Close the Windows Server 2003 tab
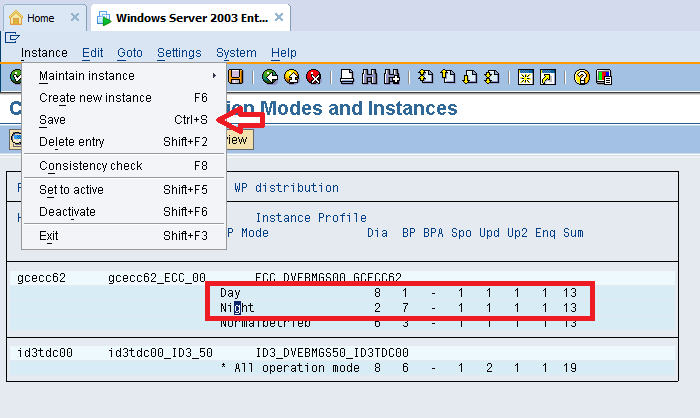Viewport: 700px width, 418px height. (279, 17)
